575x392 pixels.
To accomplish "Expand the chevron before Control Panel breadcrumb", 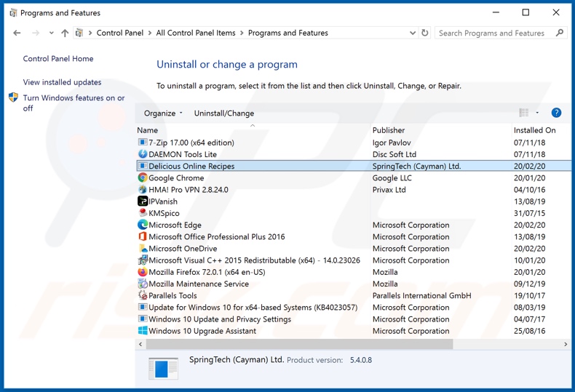I will pos(90,33).
